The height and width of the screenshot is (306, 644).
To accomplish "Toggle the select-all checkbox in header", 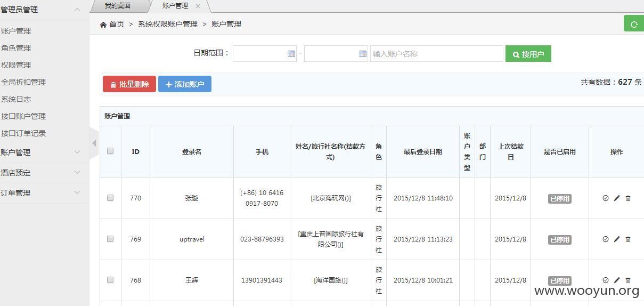I will pos(110,151).
